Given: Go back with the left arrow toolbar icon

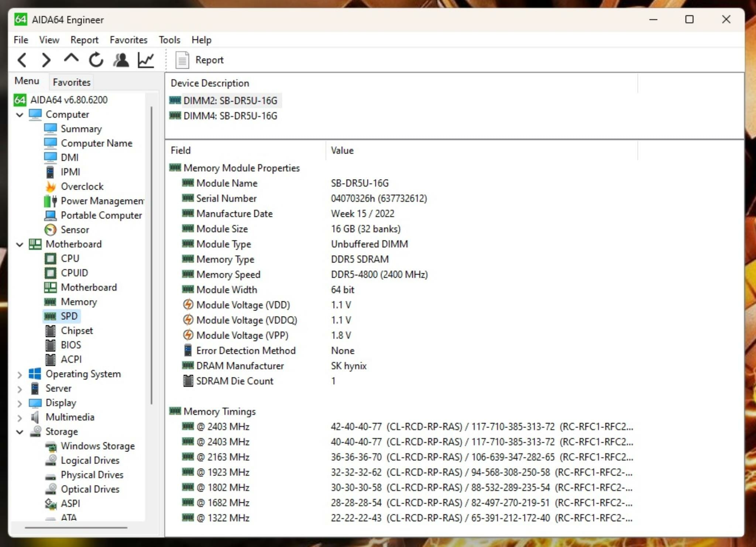Looking at the screenshot, I should point(22,60).
